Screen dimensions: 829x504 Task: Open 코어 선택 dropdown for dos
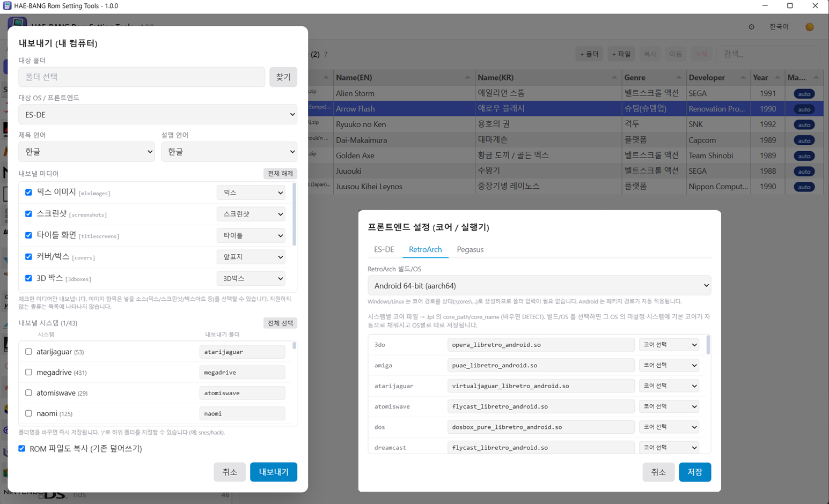click(x=669, y=427)
